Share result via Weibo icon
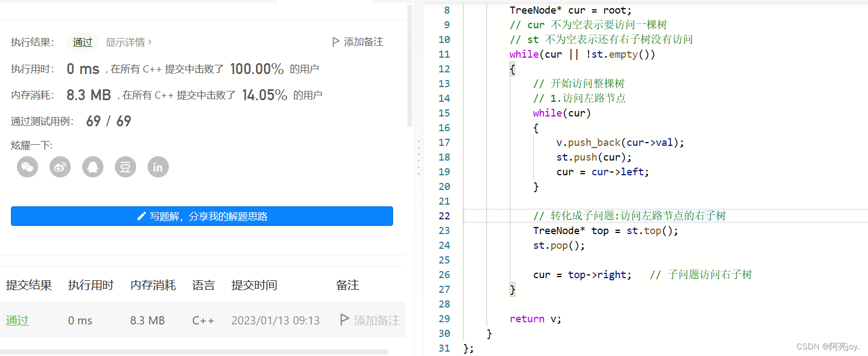Image resolution: width=868 pixels, height=356 pixels. pos(60,167)
